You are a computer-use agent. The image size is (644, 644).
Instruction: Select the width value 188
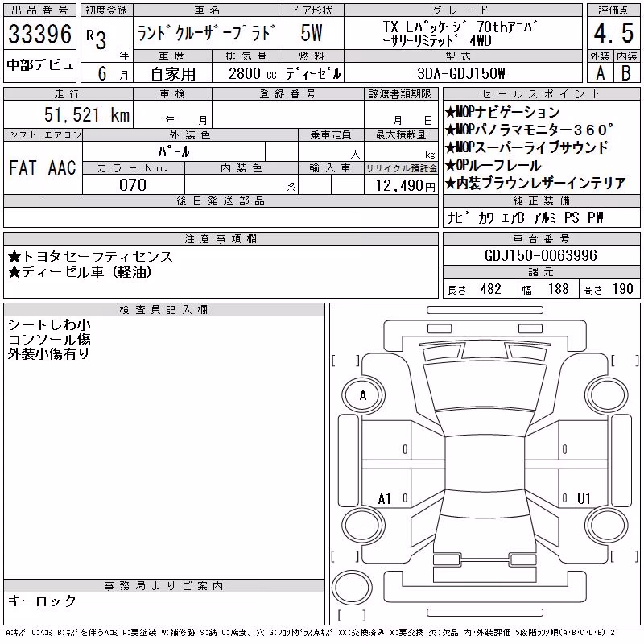(559, 289)
